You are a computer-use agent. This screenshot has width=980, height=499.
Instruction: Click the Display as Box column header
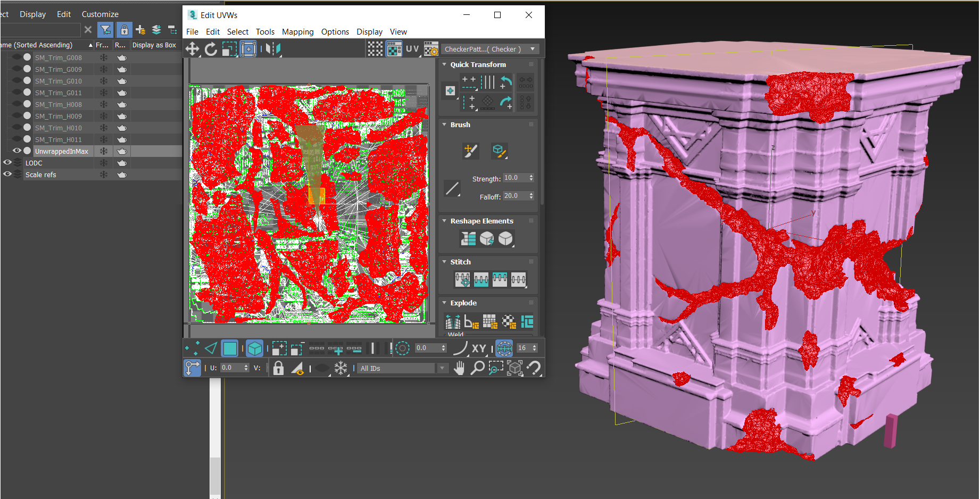pos(154,45)
